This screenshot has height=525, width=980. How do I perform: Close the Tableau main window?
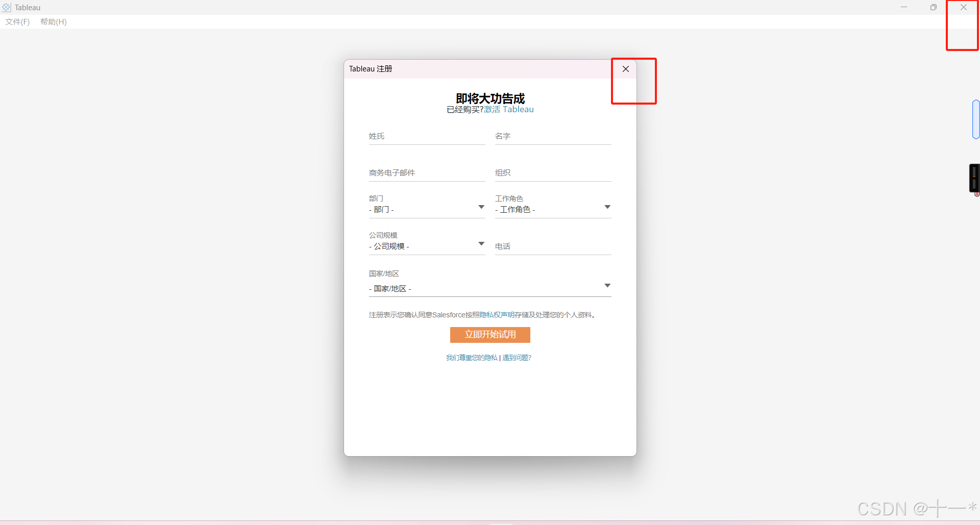coord(964,7)
